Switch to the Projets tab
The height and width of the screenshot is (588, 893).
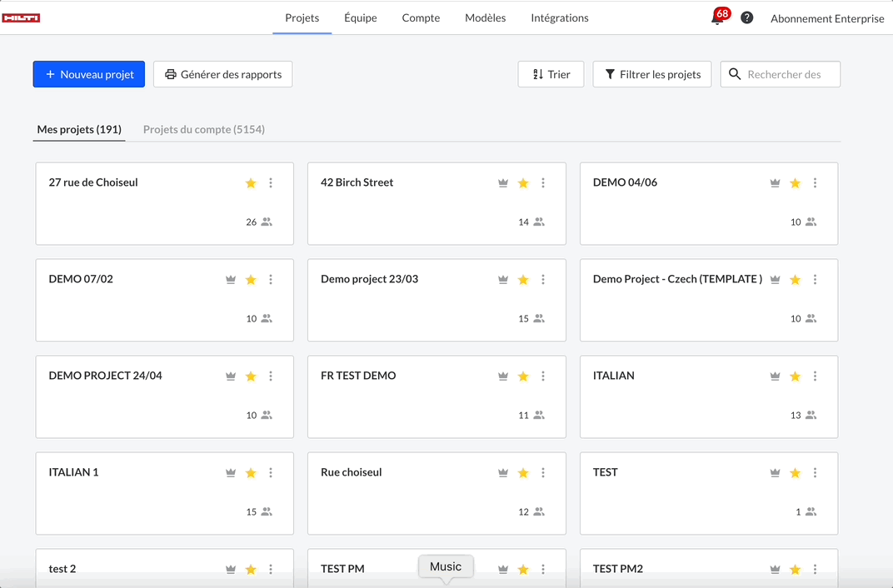(302, 17)
